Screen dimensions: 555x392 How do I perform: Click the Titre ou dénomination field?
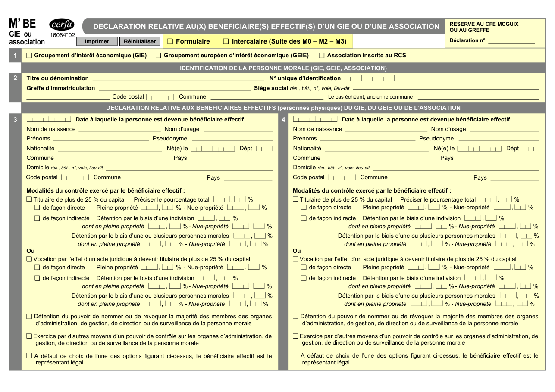tap(178, 78)
